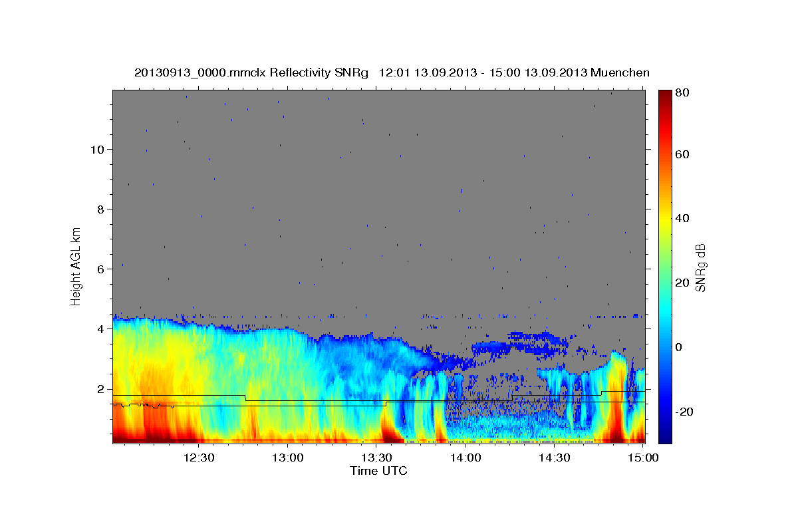798x532 pixels.
Task: Click the 15:00 time tick label
Action: pyautogui.click(x=643, y=458)
